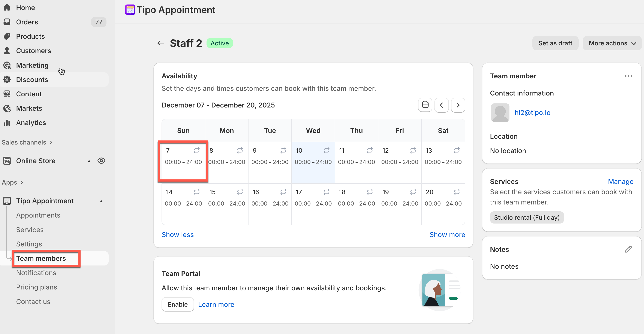Viewport: 644px width, 334px height.
Task: Enable the Team Portal
Action: click(178, 304)
